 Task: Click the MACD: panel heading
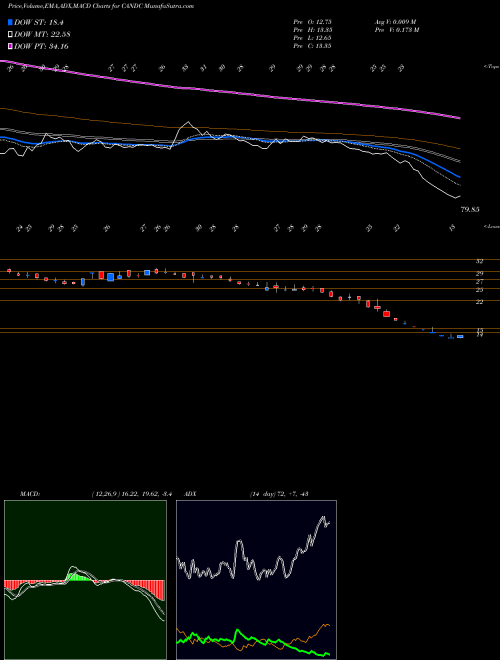pos(29,494)
